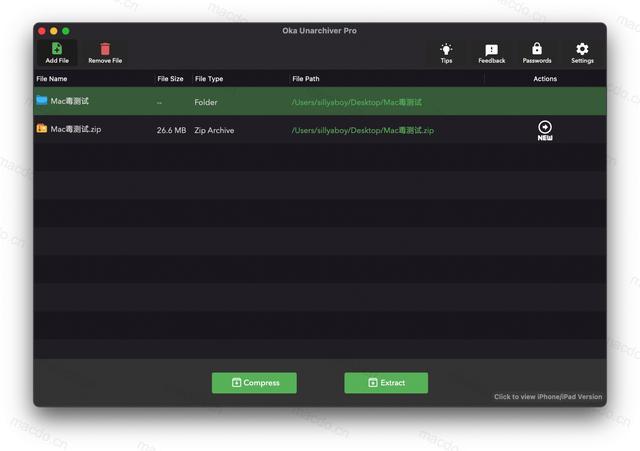This screenshot has width=640, height=451.
Task: Click the Folder file type cell
Action: tap(206, 102)
